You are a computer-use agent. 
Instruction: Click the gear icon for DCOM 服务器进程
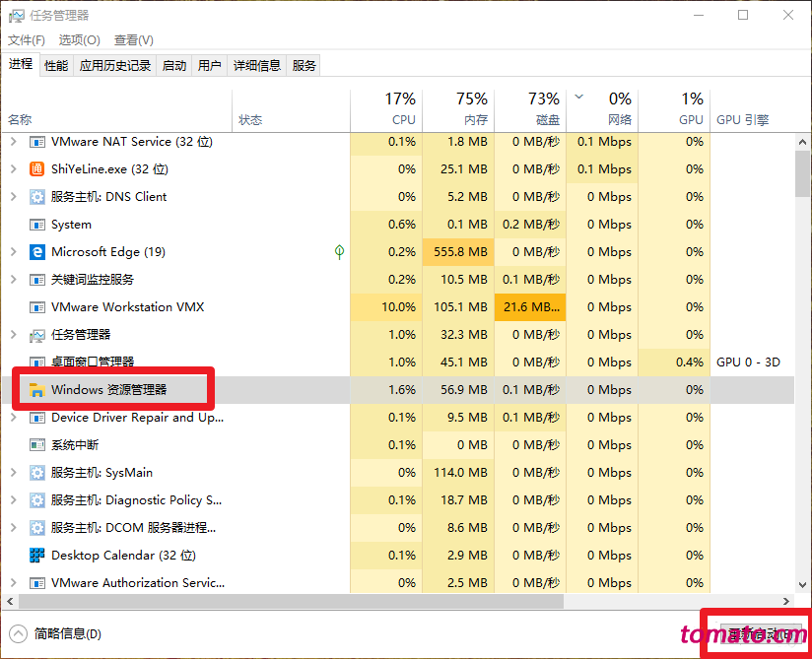[x=36, y=528]
